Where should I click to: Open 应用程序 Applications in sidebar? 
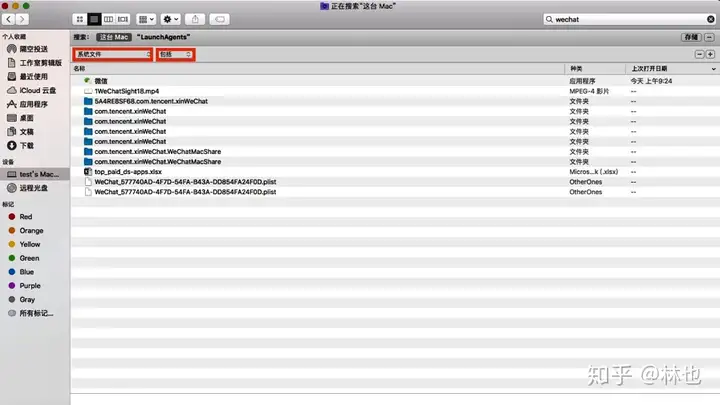click(35, 104)
